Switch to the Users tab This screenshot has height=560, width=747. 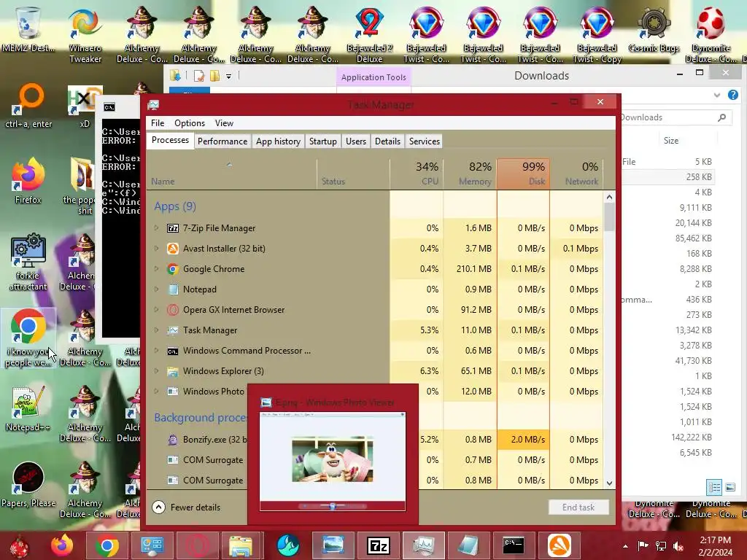coord(356,141)
